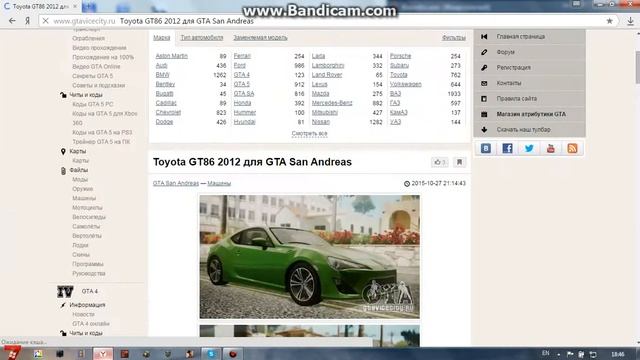This screenshot has width=640, height=360.
Task: Stop page loading with the X icon
Action: pyautogui.click(x=45, y=21)
